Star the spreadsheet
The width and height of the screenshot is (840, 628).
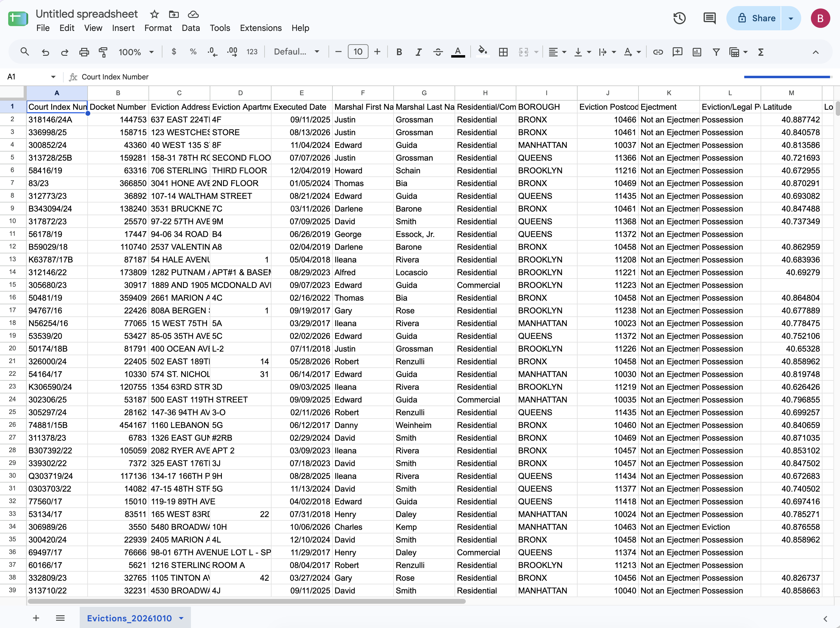point(154,15)
